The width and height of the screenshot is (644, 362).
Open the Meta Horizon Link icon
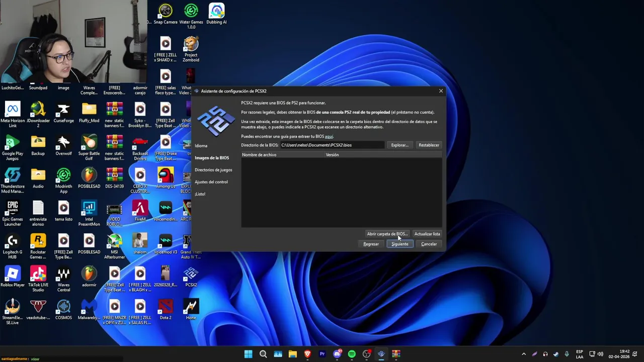tap(13, 115)
